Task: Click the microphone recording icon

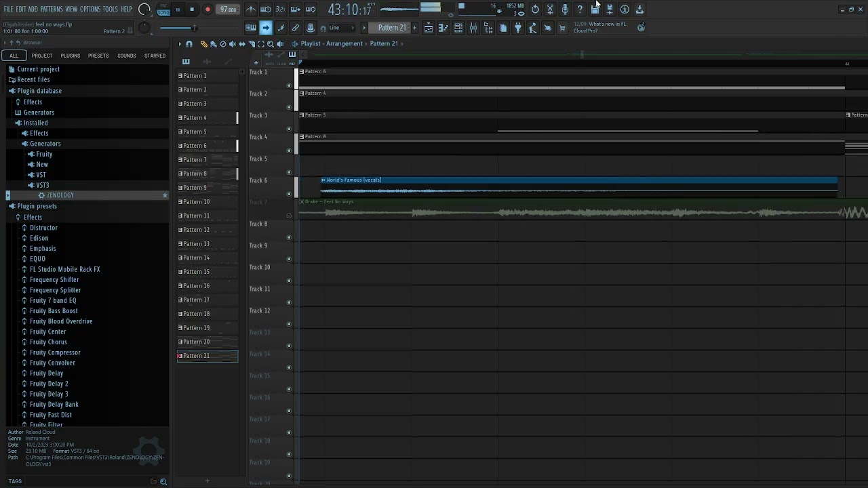Action: [565, 9]
